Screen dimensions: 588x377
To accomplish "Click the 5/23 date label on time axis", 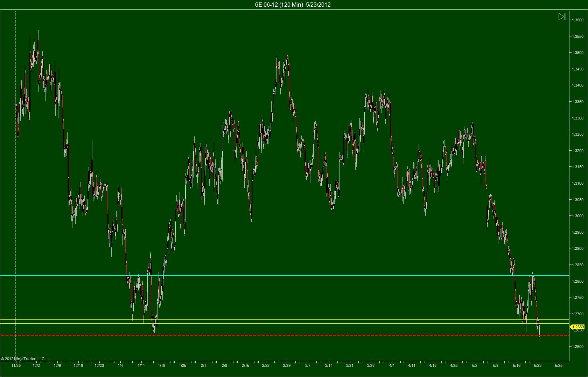I will pos(538,365).
